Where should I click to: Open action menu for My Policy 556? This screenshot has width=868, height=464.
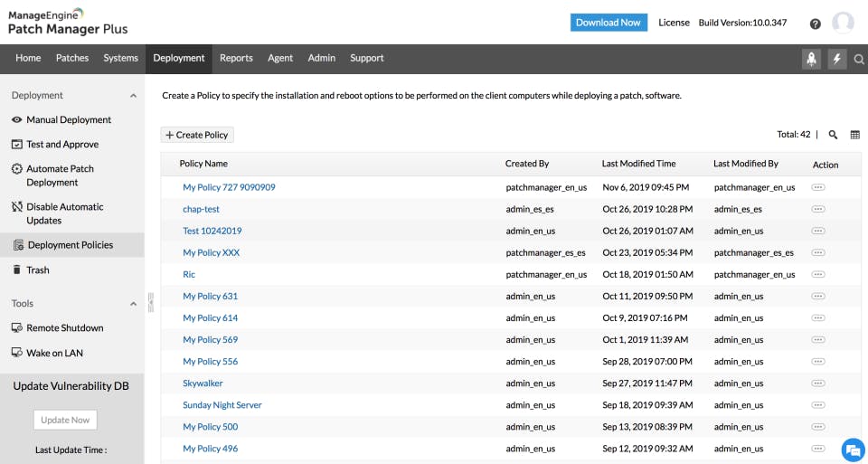[817, 362]
